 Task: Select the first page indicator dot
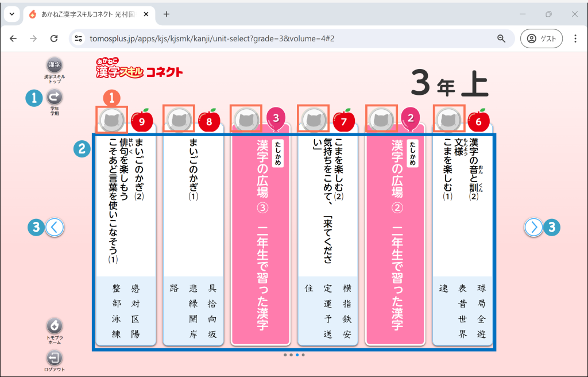pos(285,355)
